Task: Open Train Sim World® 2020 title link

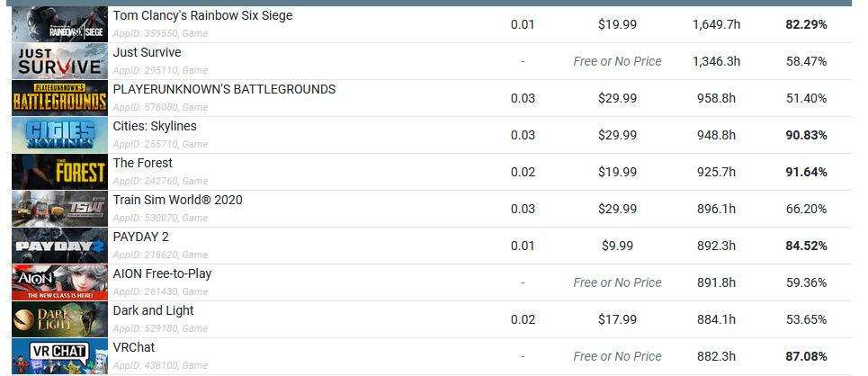Action: (x=177, y=201)
